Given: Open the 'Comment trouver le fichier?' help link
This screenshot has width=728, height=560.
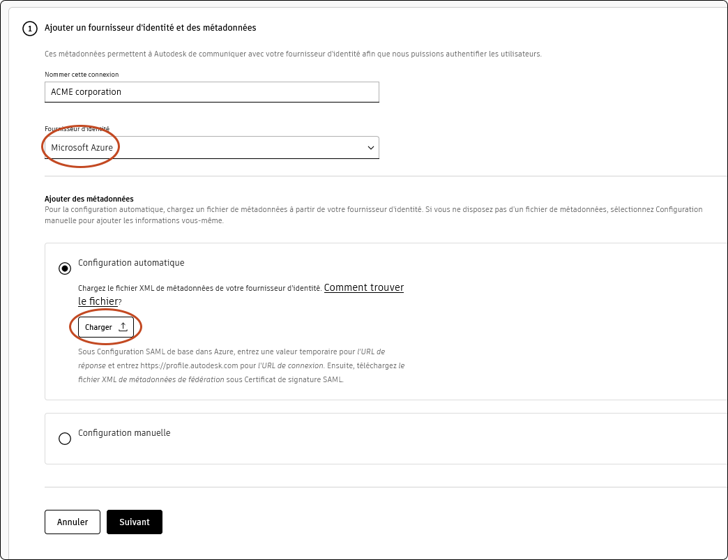Looking at the screenshot, I should coord(363,287).
